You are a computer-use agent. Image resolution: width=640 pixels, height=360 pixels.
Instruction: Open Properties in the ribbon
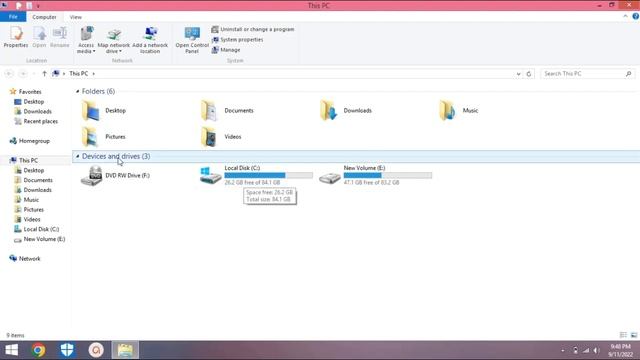pos(16,37)
